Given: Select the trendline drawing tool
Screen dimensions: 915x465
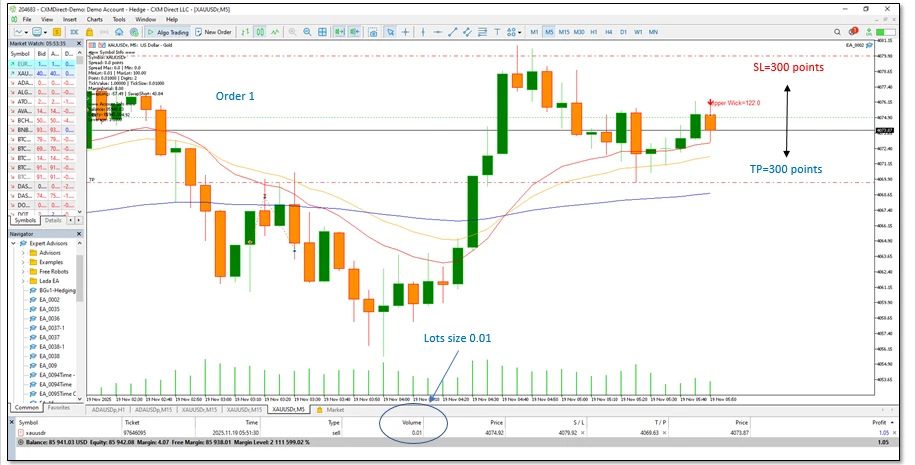Looking at the screenshot, I should click(452, 32).
